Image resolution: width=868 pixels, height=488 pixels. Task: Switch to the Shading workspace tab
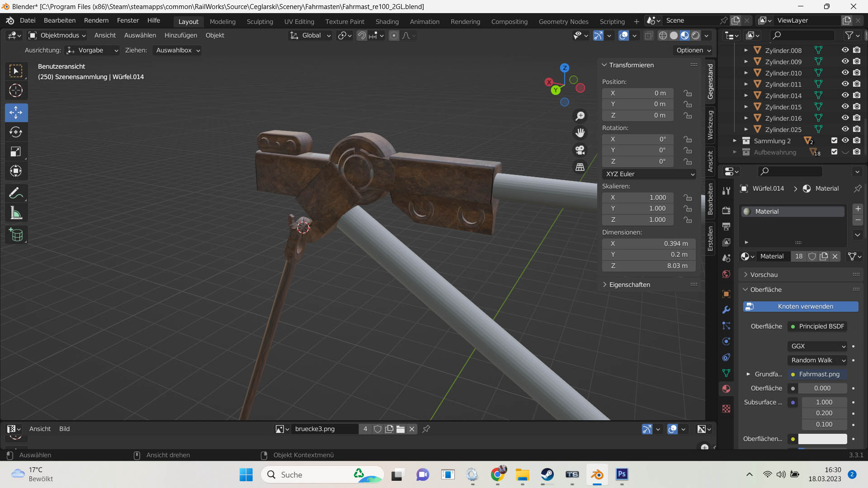point(387,21)
